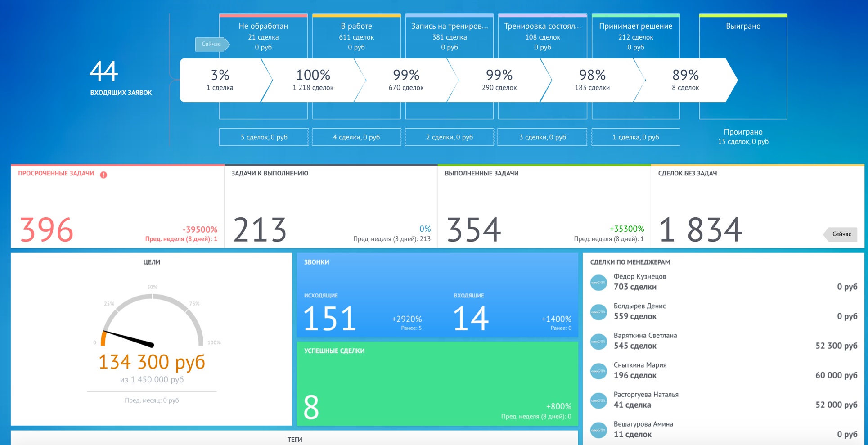Screen dimensions: 868x445
Task: Open the 396 overdue tasks count
Action: 47,229
